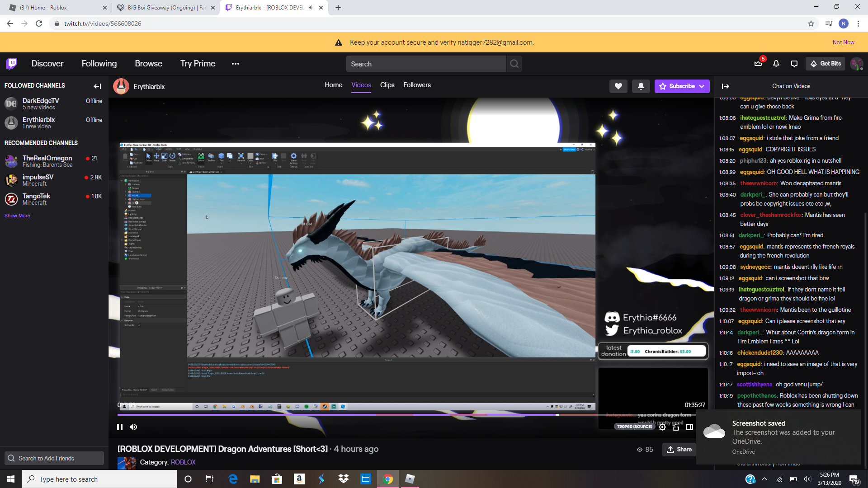This screenshot has height=488, width=868.
Task: Switch to the Clips tab
Action: coord(387,85)
